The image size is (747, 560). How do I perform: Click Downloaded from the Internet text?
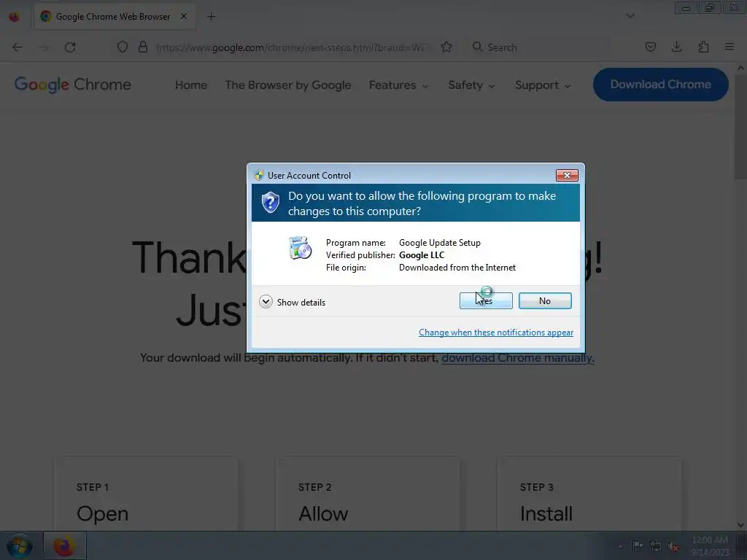coord(457,267)
